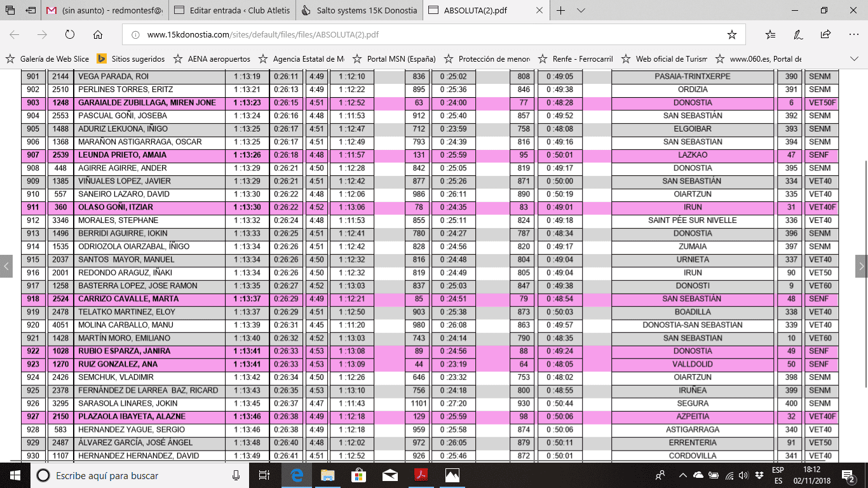Expand the favorites bar overflow chevron
The width and height of the screenshot is (868, 488).
tap(853, 59)
